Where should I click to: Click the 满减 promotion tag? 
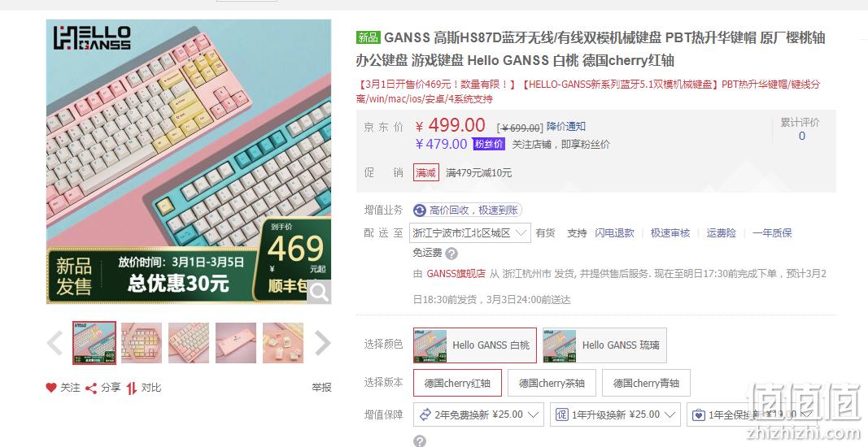pyautogui.click(x=425, y=172)
